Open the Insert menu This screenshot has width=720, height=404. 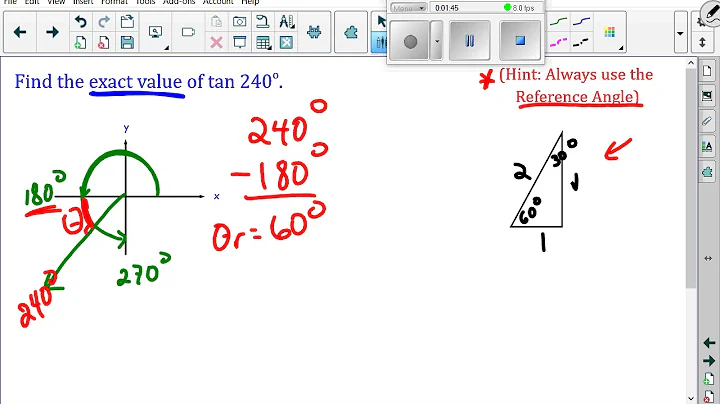[x=83, y=2]
